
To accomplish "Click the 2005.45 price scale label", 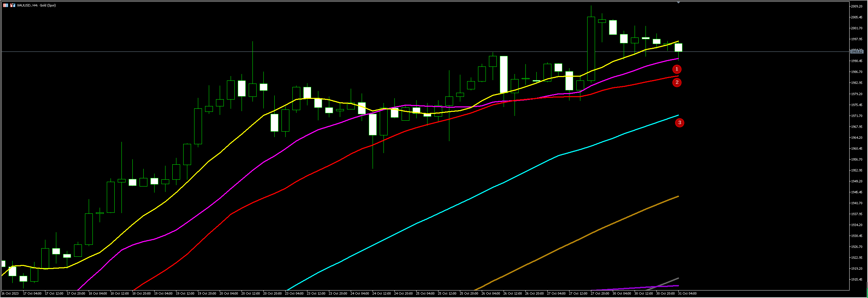I will click(857, 17).
